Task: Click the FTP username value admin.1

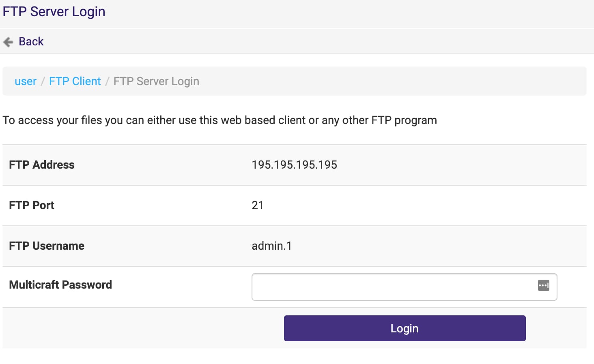Action: pyautogui.click(x=271, y=246)
